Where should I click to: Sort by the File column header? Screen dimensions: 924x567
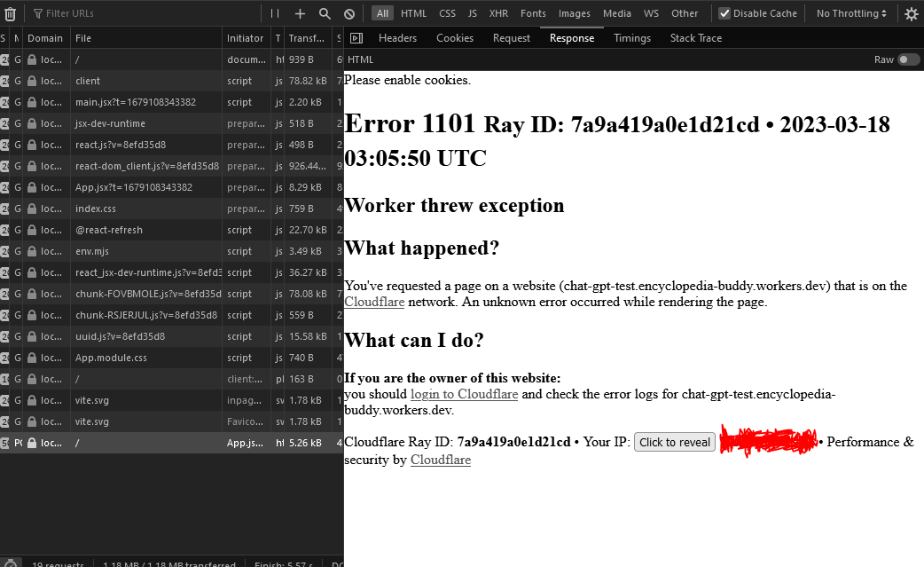coord(146,38)
